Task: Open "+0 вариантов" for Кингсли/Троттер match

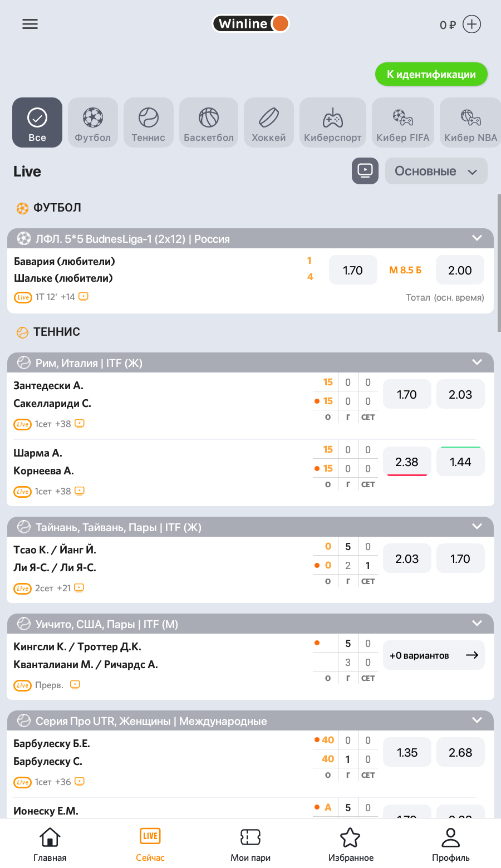Action: click(x=434, y=655)
